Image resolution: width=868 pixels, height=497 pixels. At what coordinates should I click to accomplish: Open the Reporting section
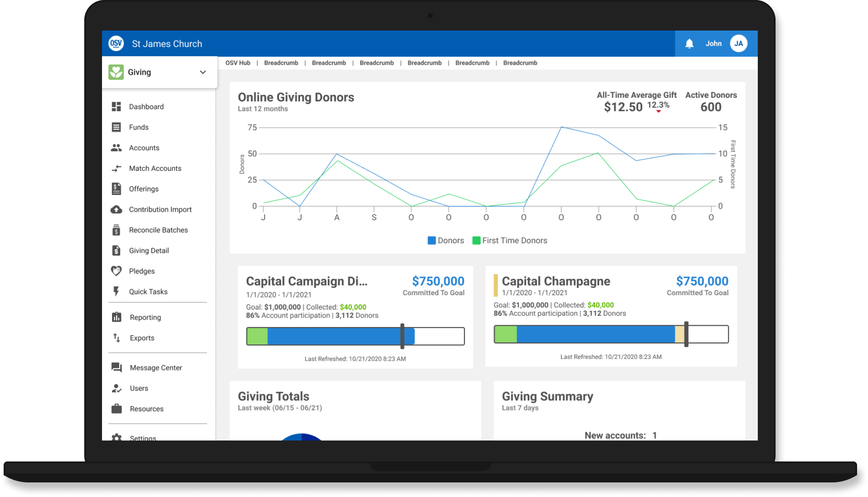tap(145, 318)
